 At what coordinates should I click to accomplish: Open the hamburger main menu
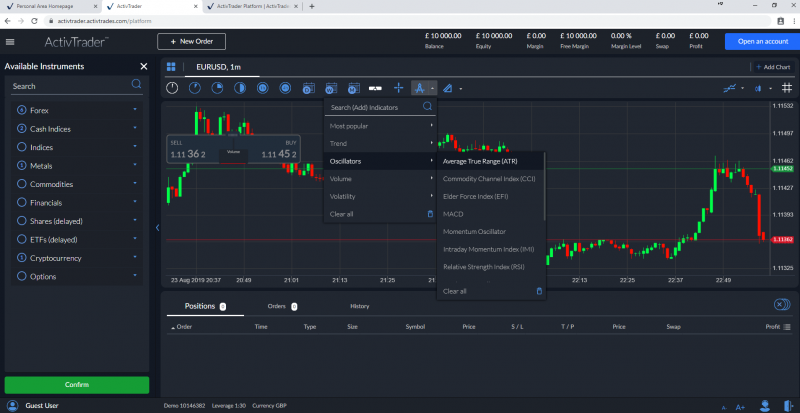click(10, 42)
